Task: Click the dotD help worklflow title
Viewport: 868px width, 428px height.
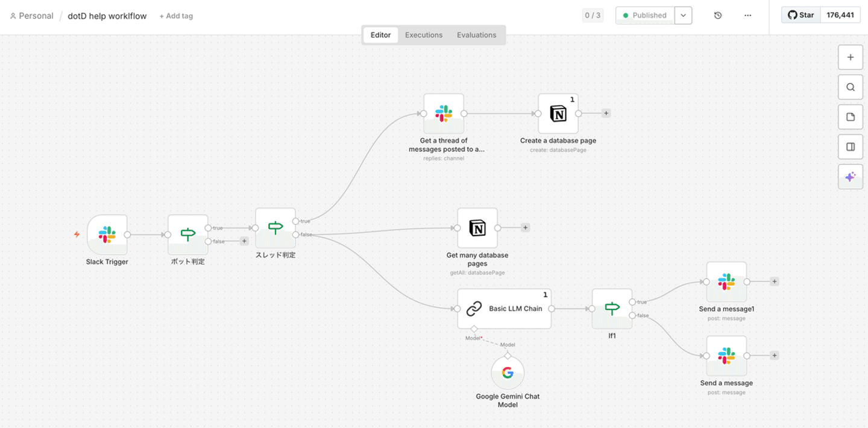Action: [x=107, y=16]
